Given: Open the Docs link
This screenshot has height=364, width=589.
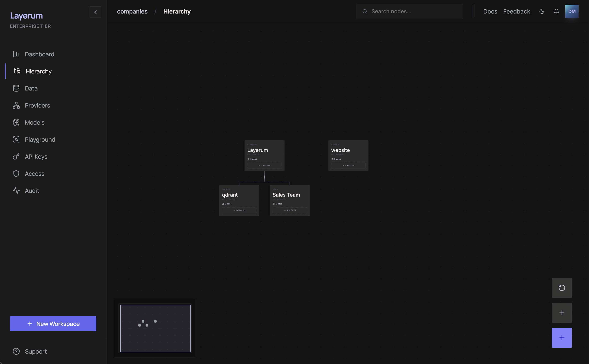Looking at the screenshot, I should [490, 12].
